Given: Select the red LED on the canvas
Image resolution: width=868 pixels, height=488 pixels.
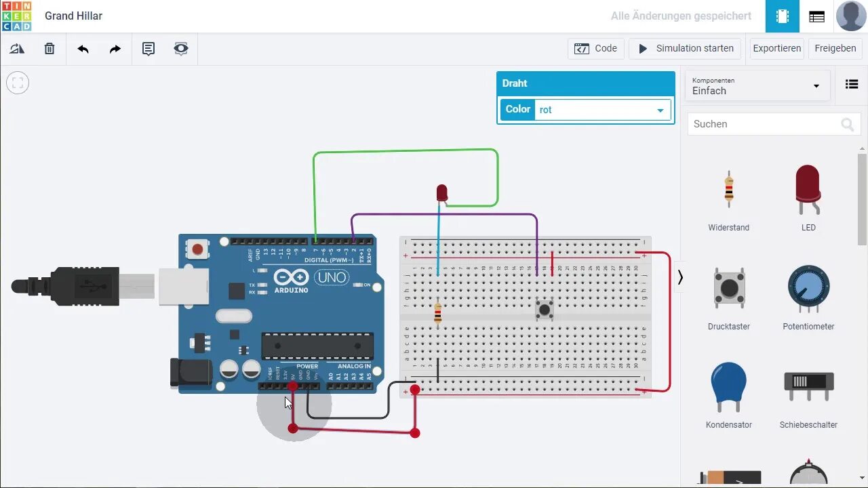Looking at the screenshot, I should [x=442, y=192].
